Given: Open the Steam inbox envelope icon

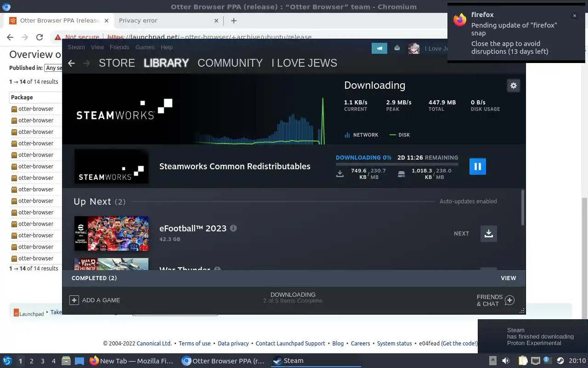Looking at the screenshot, I should pos(397,48).
